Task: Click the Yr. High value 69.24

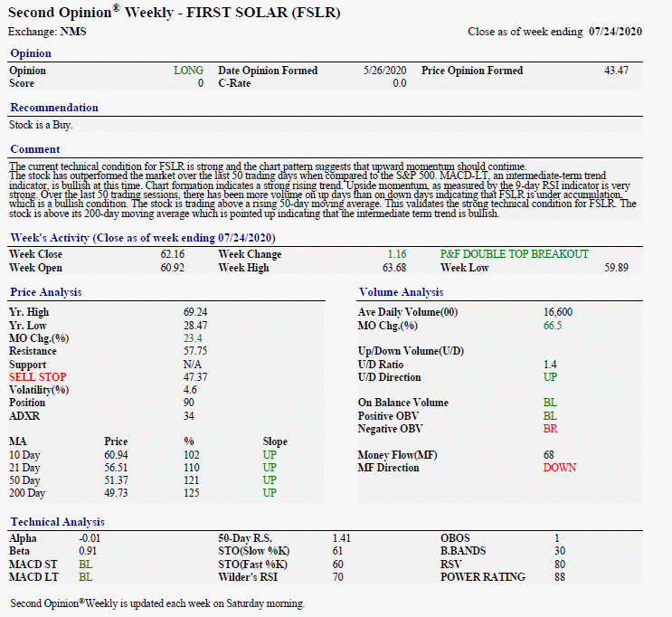Action: (195, 312)
